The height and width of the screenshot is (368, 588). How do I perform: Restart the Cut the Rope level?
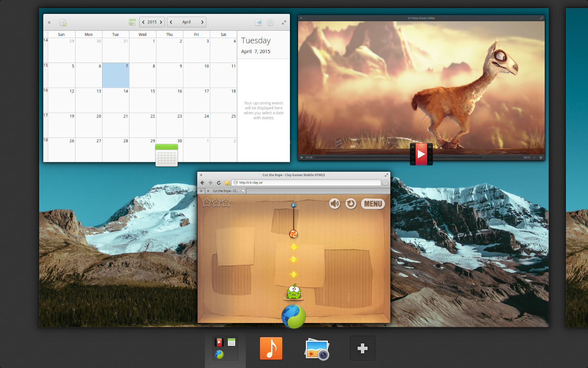tap(351, 204)
